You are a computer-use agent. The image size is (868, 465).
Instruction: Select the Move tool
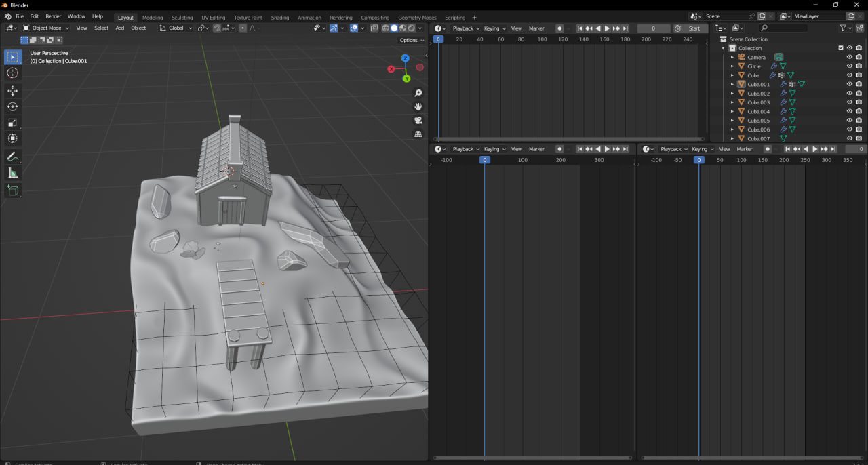[13, 91]
